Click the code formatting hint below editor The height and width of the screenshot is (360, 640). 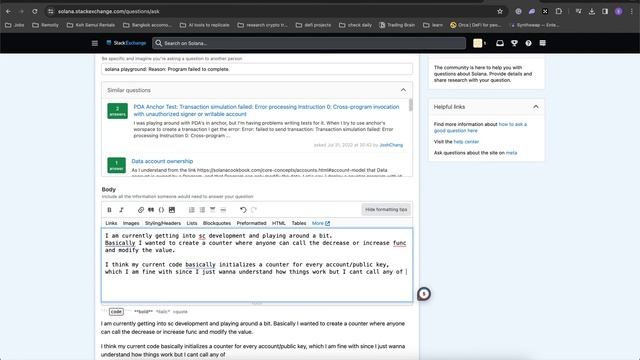click(x=116, y=312)
